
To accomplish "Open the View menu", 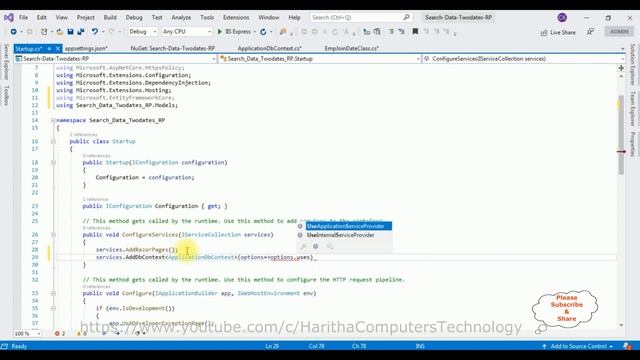I will (62, 18).
